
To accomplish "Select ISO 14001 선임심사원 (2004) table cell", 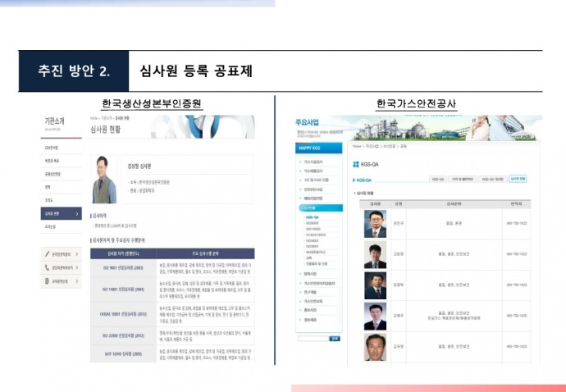I will pyautogui.click(x=123, y=289).
